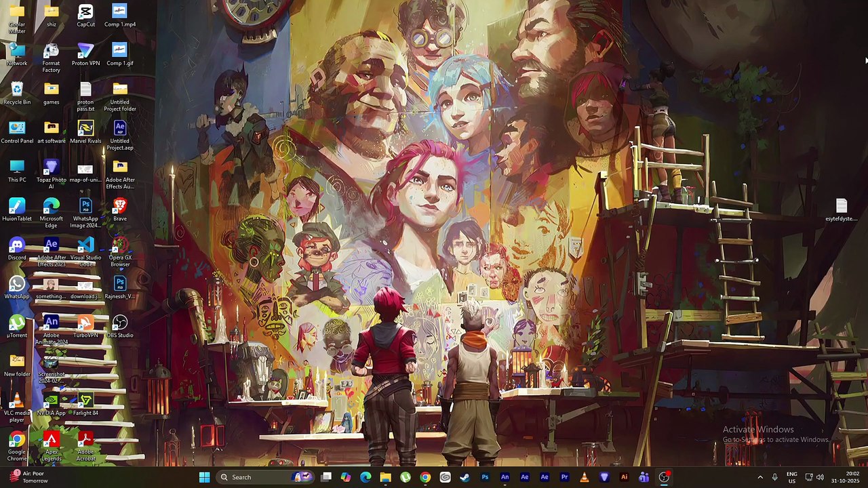Open Copilot from the taskbar
The height and width of the screenshot is (488, 868).
(x=346, y=477)
